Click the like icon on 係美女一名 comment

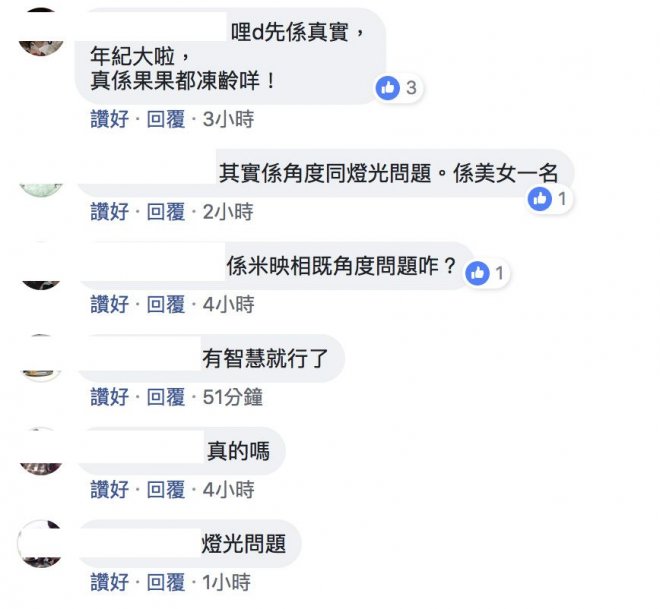click(x=540, y=199)
